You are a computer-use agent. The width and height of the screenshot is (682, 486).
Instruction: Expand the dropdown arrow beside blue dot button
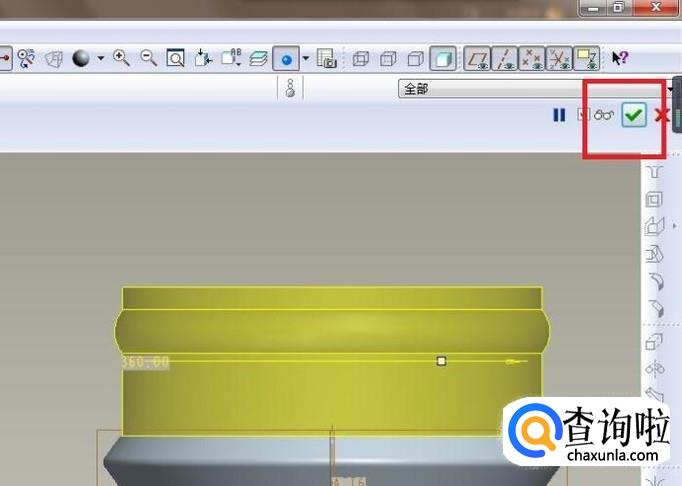coord(306,58)
